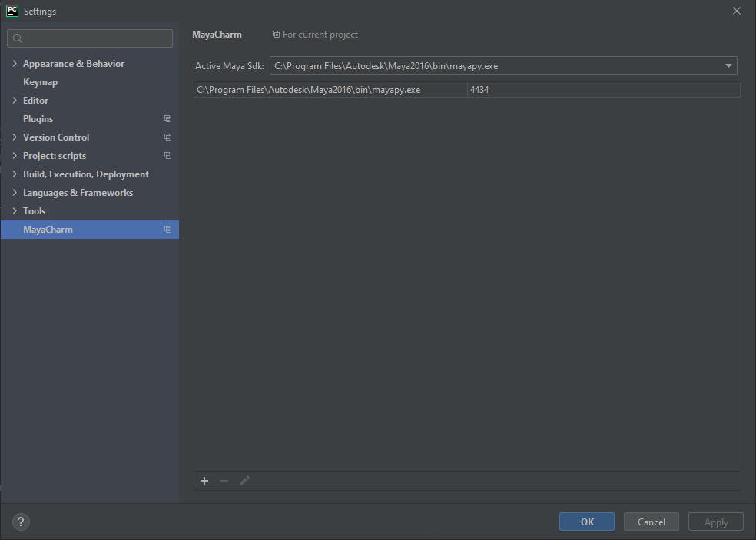Viewport: 756px width, 540px height.
Task: Expand Languages & Frameworks section
Action: (15, 193)
